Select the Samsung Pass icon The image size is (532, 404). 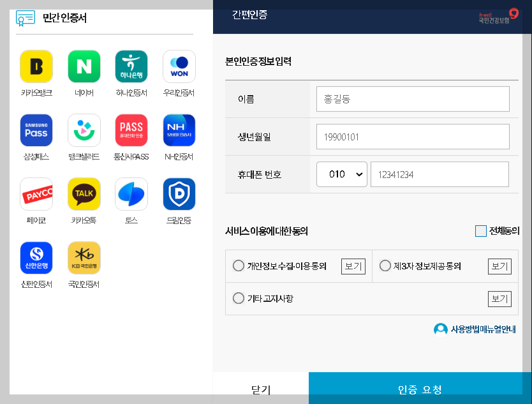pos(36,130)
